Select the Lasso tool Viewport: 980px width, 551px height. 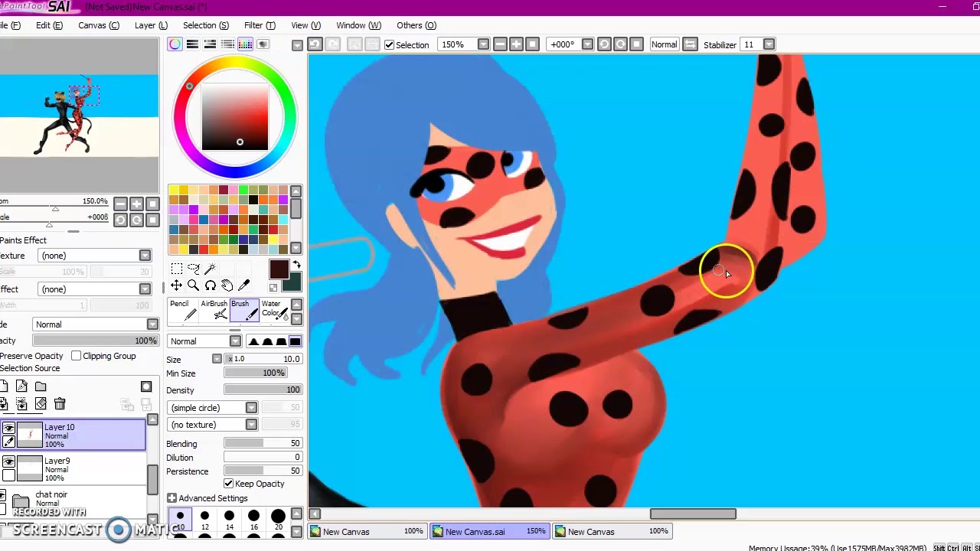point(194,269)
